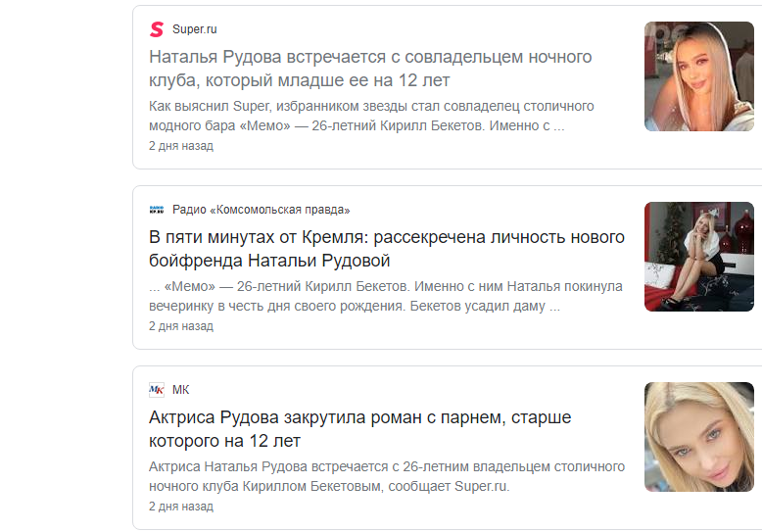Click the МК newspaper logo icon
The width and height of the screenshot is (762, 532).
[157, 390]
